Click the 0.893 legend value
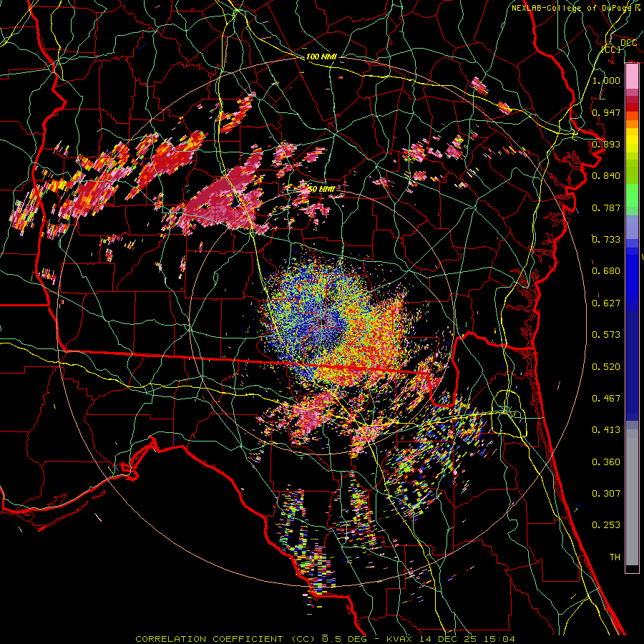Viewport: 644px width, 644px height. [606, 144]
